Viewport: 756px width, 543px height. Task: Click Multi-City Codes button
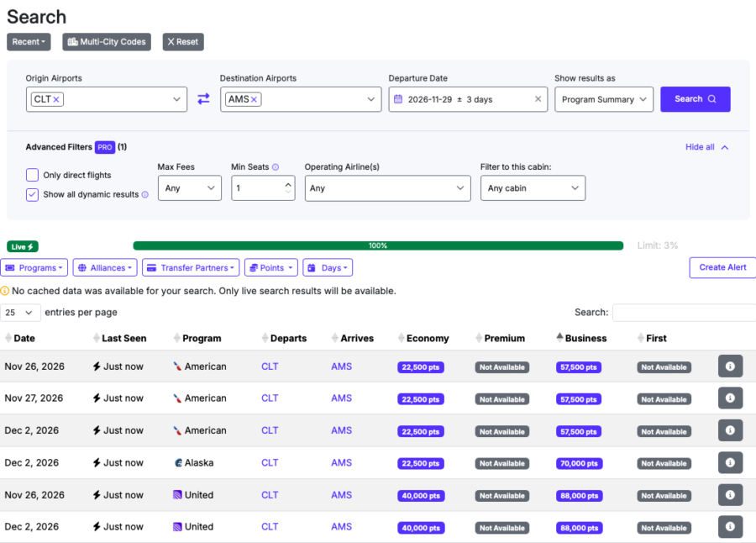[x=107, y=42]
